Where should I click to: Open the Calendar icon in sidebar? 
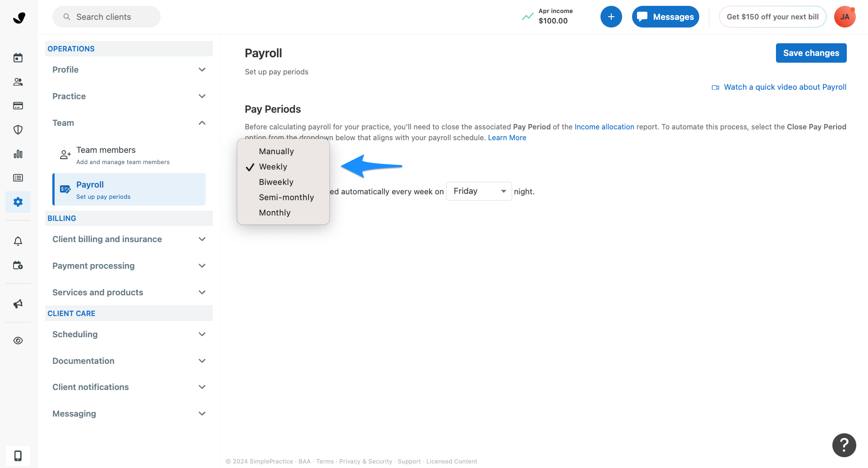(18, 58)
